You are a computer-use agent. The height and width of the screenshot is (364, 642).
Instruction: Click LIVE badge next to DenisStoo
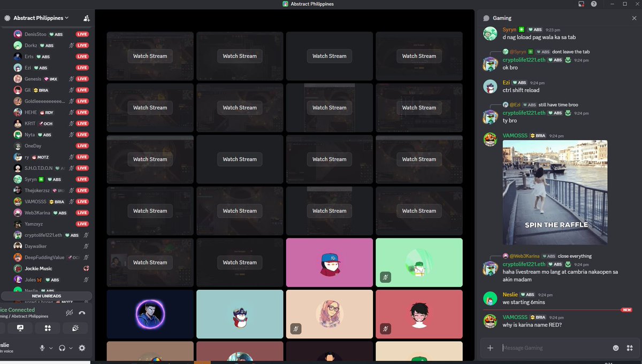pyautogui.click(x=82, y=34)
